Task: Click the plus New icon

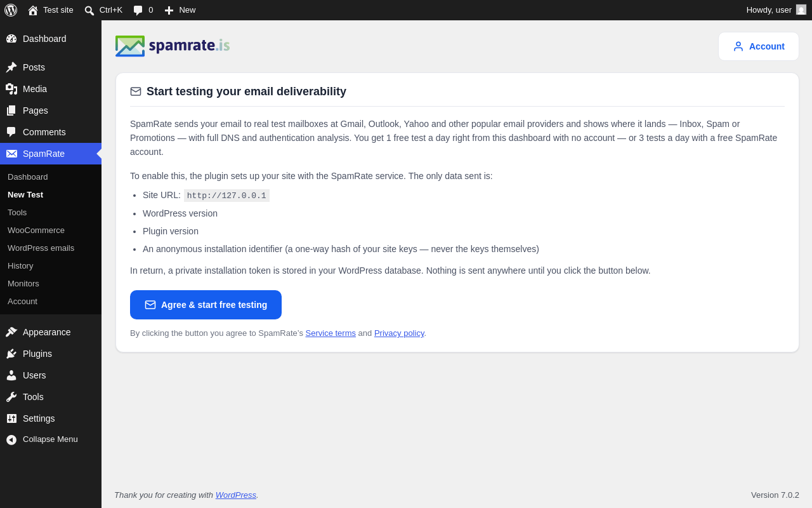Action: pyautogui.click(x=169, y=10)
